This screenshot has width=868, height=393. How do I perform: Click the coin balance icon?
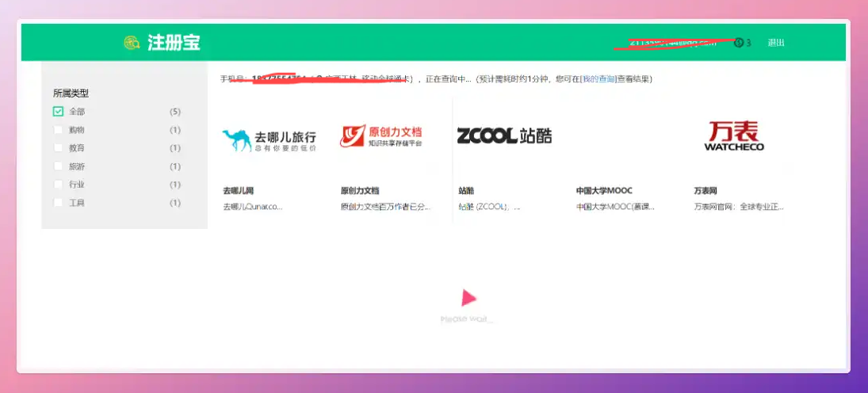coord(739,43)
